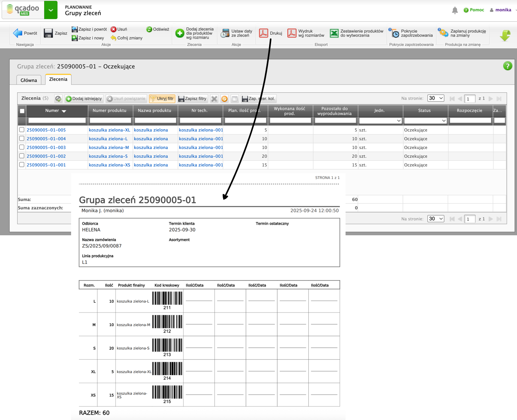Open order link 25090005-01-001
Screen dimensions: 517x420
(x=46, y=165)
